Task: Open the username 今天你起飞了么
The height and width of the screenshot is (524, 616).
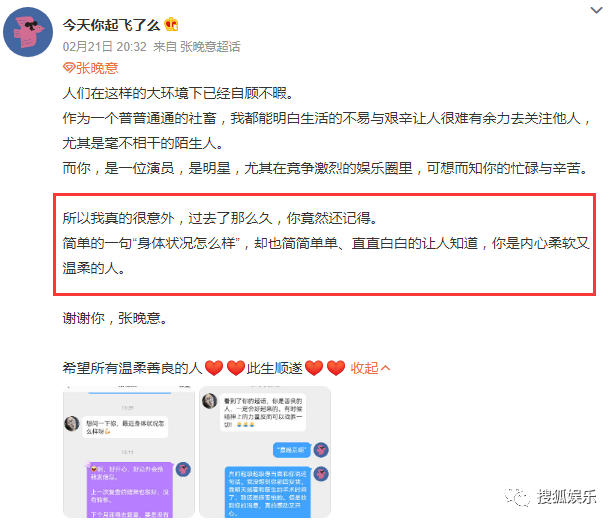Action: tap(111, 25)
